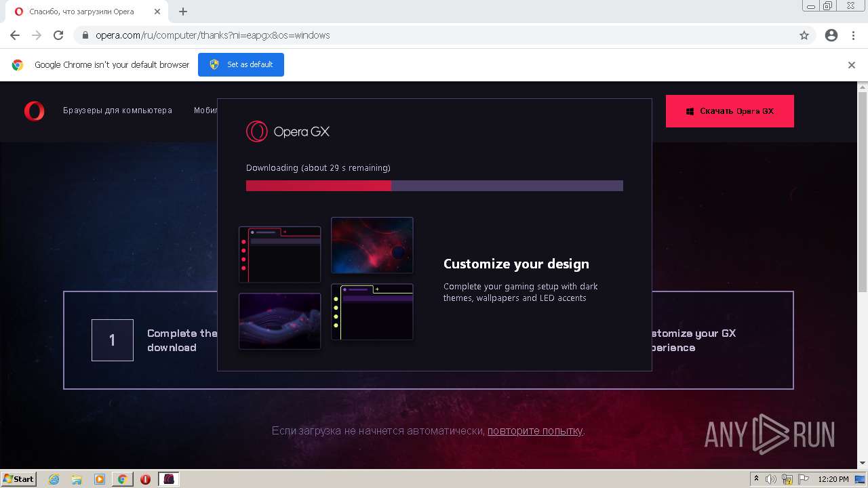Image resolution: width=868 pixels, height=488 pixels.
Task: Open the volume speaker tray icon
Action: [772, 479]
